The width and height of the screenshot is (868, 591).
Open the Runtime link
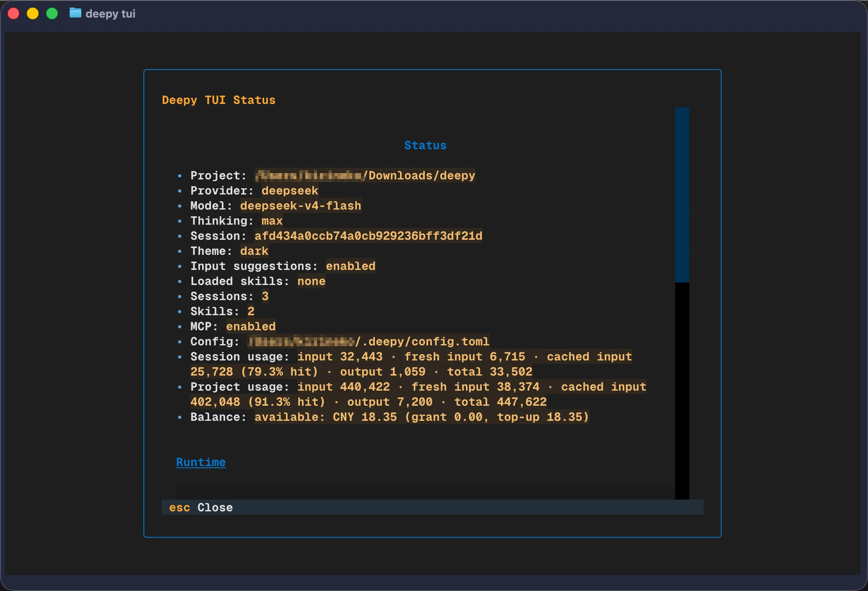point(201,462)
